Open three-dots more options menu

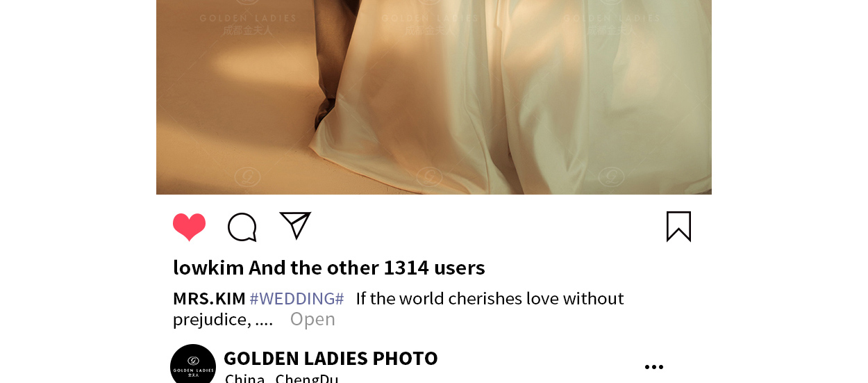pyautogui.click(x=654, y=367)
